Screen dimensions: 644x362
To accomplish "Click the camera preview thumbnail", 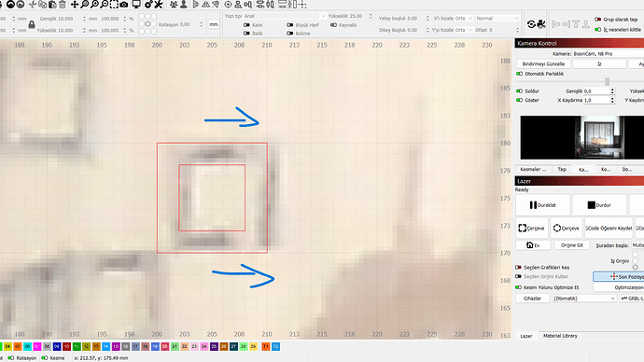I will [x=582, y=137].
